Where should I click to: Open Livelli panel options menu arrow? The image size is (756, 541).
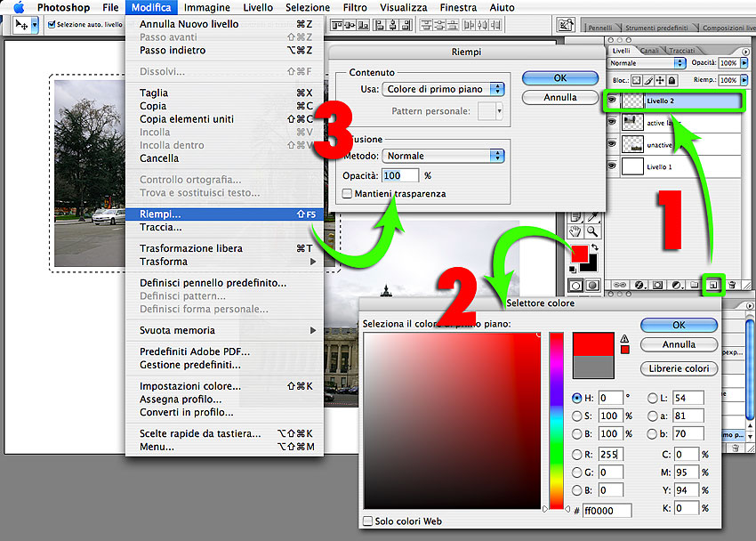(746, 51)
